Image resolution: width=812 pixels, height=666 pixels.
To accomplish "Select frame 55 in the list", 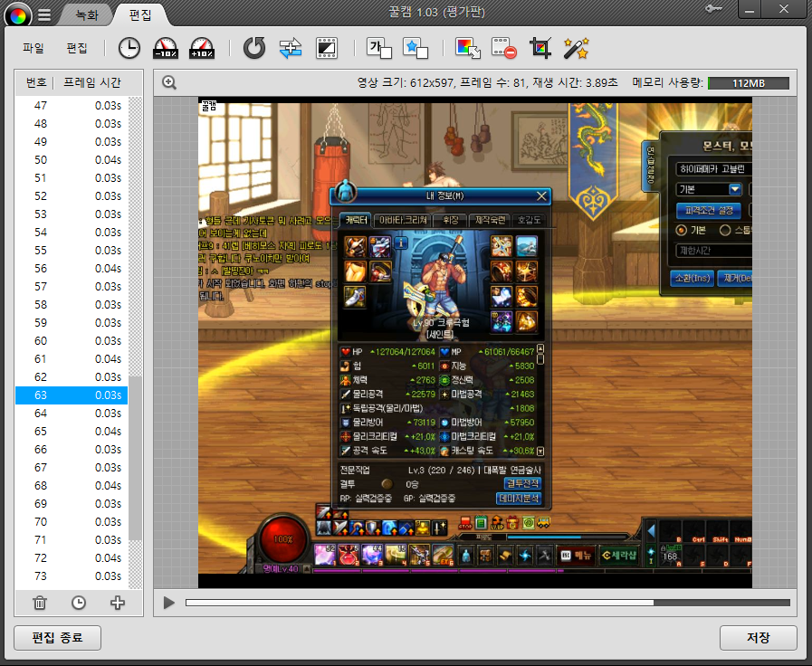I will click(72, 251).
